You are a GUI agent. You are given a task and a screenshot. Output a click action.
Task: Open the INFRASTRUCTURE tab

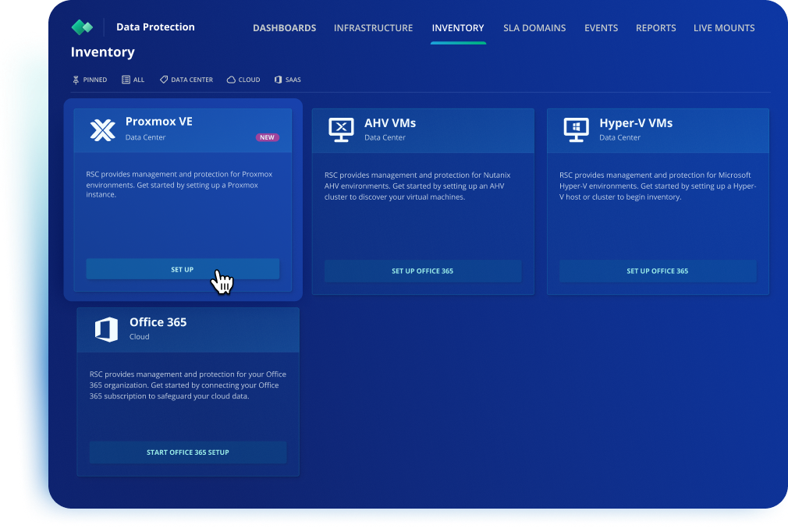(x=373, y=27)
